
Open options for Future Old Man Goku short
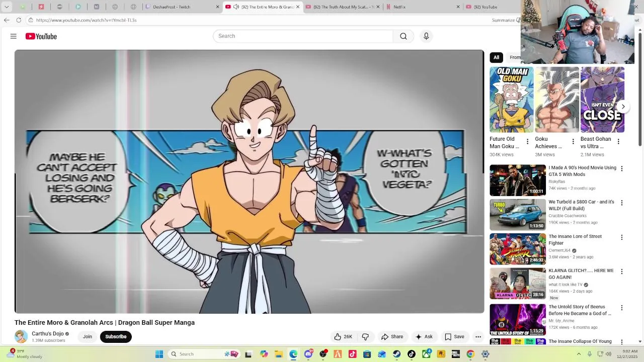click(527, 142)
